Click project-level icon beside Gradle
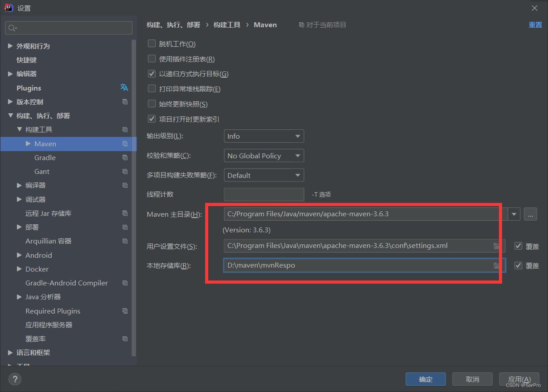This screenshot has width=548, height=392. [125, 157]
